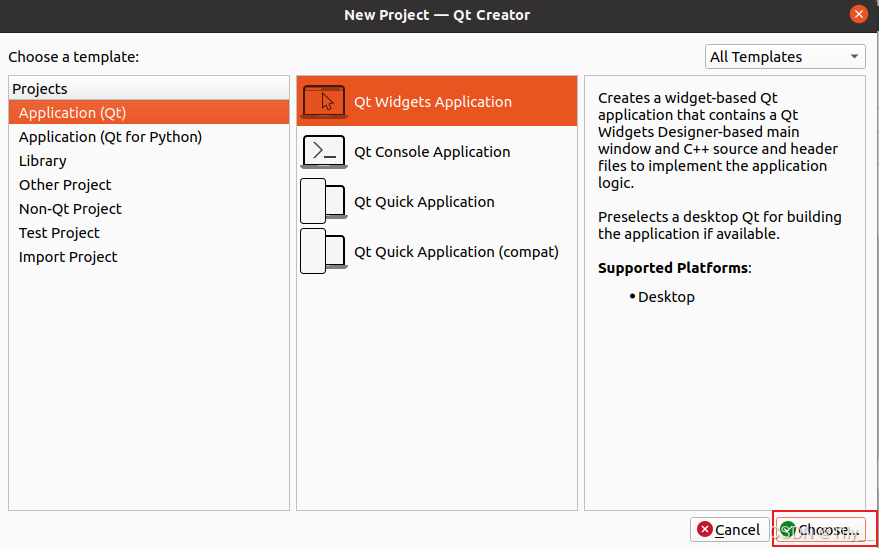Click the Qt Widgets Application label
Screen dimensions: 879x548
pos(433,102)
